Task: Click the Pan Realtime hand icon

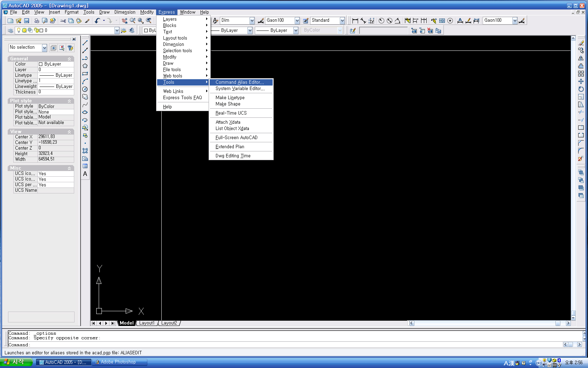Action: [125, 21]
